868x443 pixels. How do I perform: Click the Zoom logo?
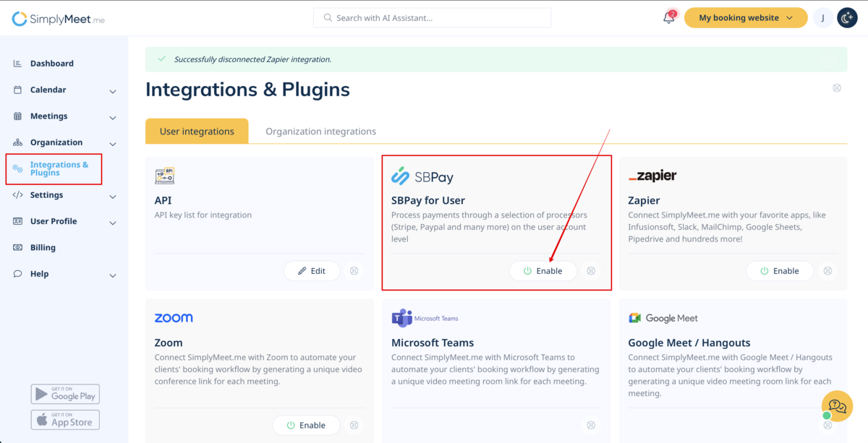coord(174,318)
